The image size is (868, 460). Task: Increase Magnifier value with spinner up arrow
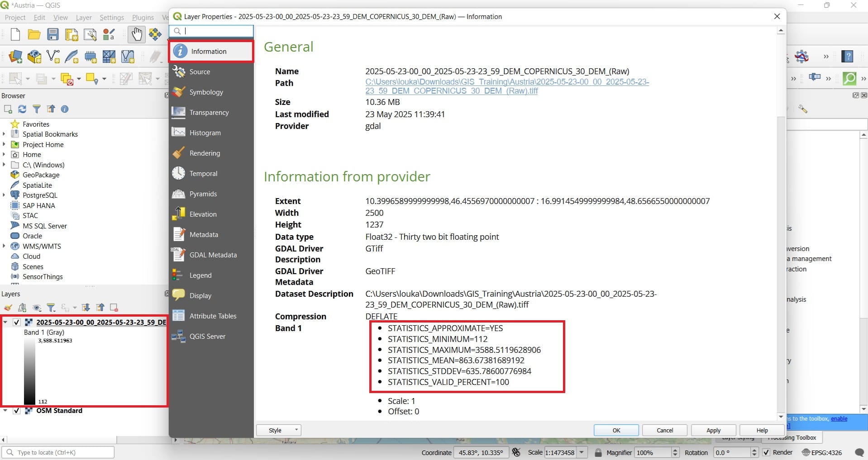(675, 450)
